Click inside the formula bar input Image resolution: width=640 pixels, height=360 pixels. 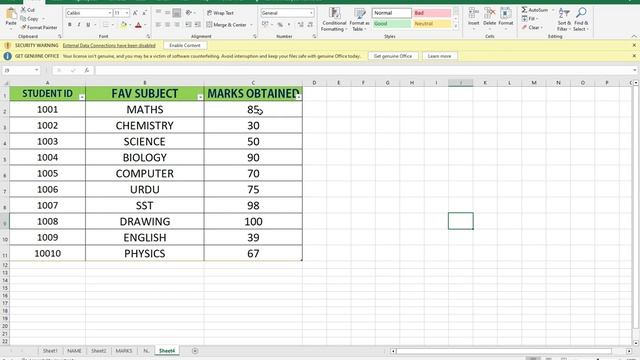pos(364,70)
